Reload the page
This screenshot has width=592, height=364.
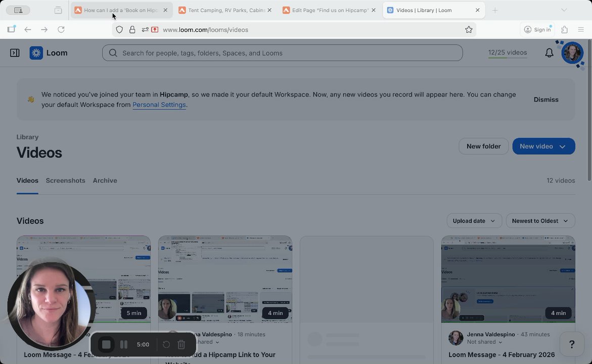pyautogui.click(x=61, y=29)
